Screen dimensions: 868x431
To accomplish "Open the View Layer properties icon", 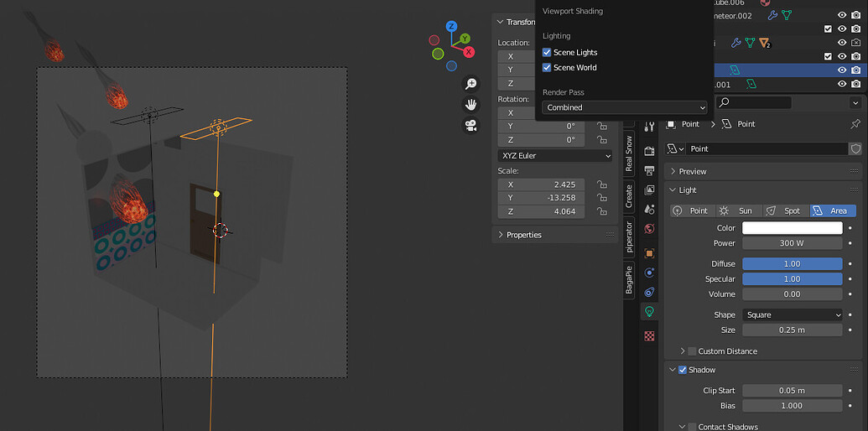I will click(x=649, y=190).
